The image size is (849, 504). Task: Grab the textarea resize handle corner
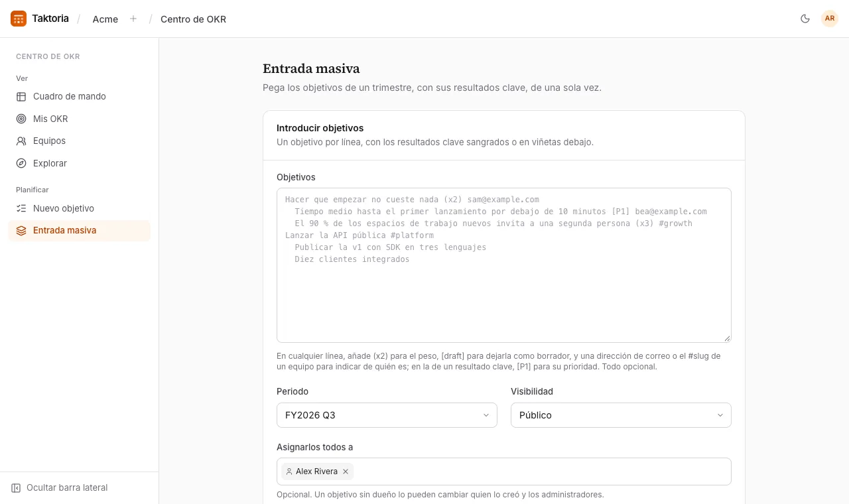coord(727,338)
